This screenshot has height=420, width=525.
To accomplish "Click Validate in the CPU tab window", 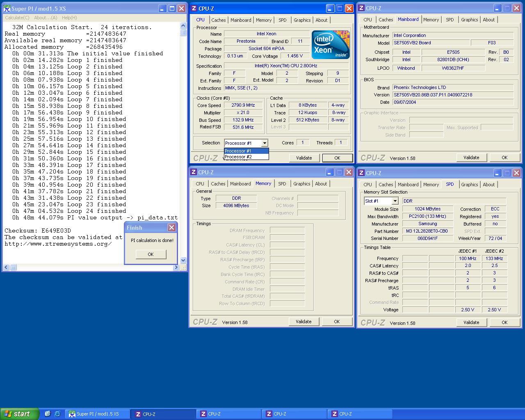I will [304, 158].
